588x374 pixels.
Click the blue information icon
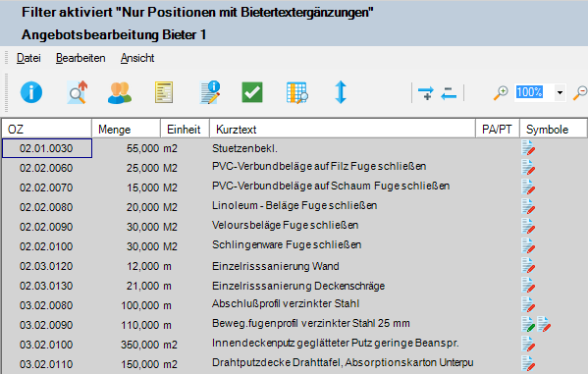tap(31, 92)
